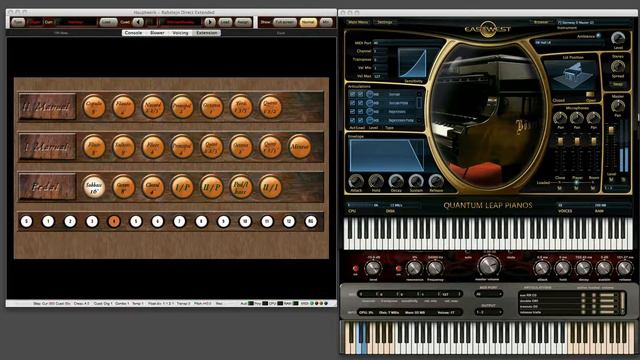Click the Release envelope knob in Play
This screenshot has width=640, height=360.
pyautogui.click(x=436, y=181)
